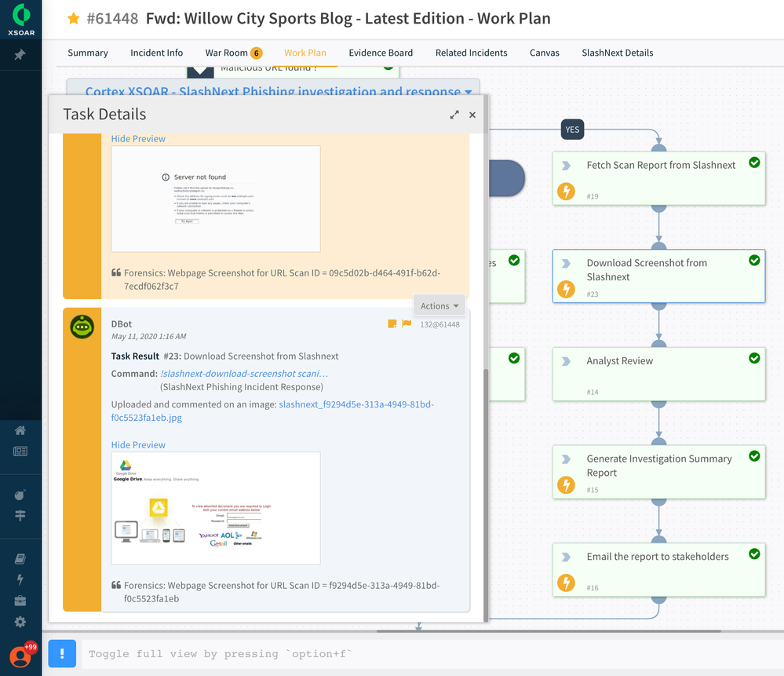Open the playbooks book icon in sidebar
The width and height of the screenshot is (784, 676).
(x=20, y=558)
